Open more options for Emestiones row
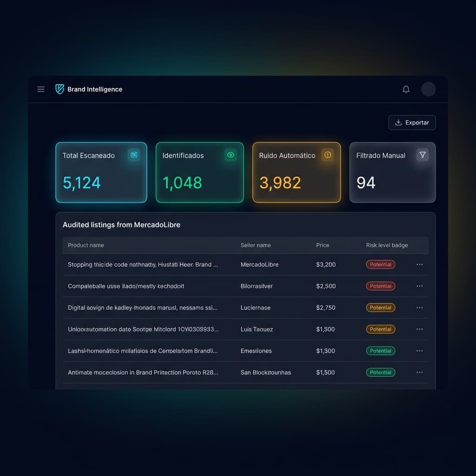This screenshot has width=476, height=476. [x=420, y=351]
